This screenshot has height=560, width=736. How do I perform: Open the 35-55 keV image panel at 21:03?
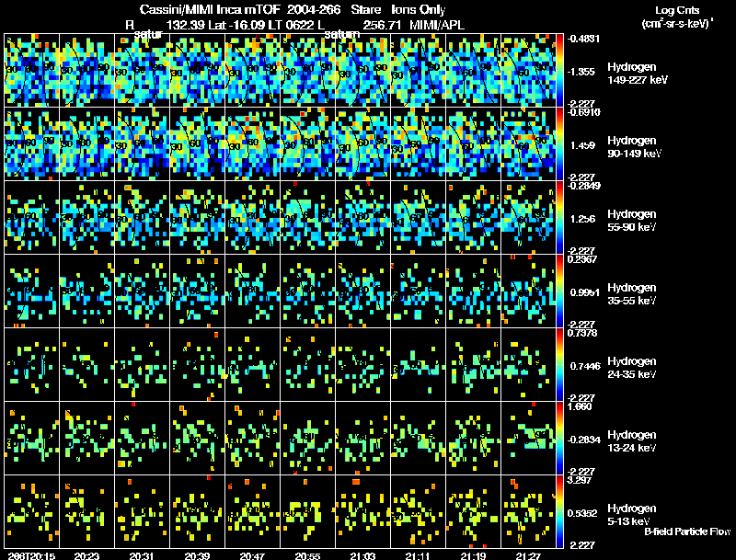point(362,291)
